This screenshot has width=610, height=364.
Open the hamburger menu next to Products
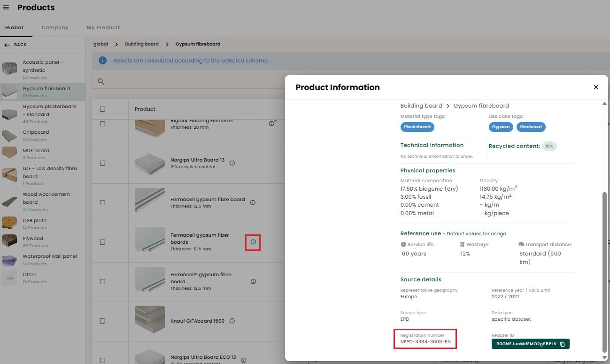[6, 8]
